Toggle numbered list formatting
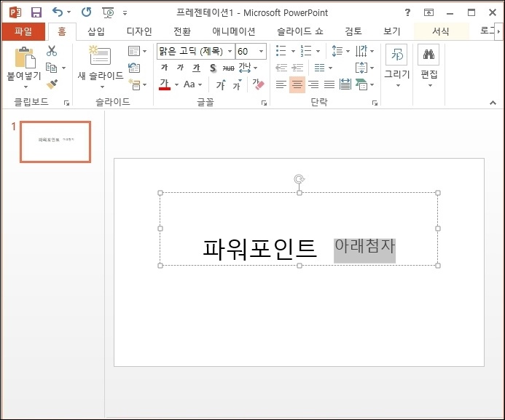Viewport: 505px width, 420px height. click(x=306, y=51)
